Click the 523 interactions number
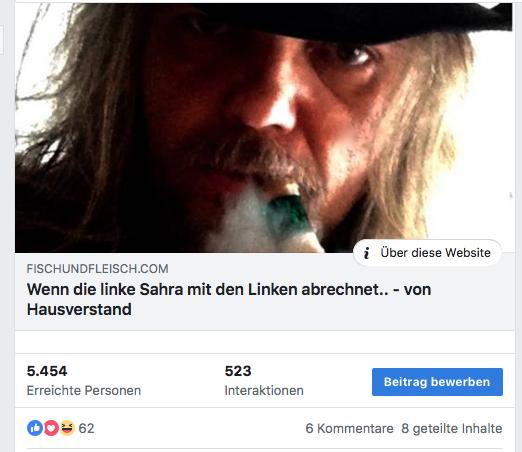 click(x=238, y=371)
